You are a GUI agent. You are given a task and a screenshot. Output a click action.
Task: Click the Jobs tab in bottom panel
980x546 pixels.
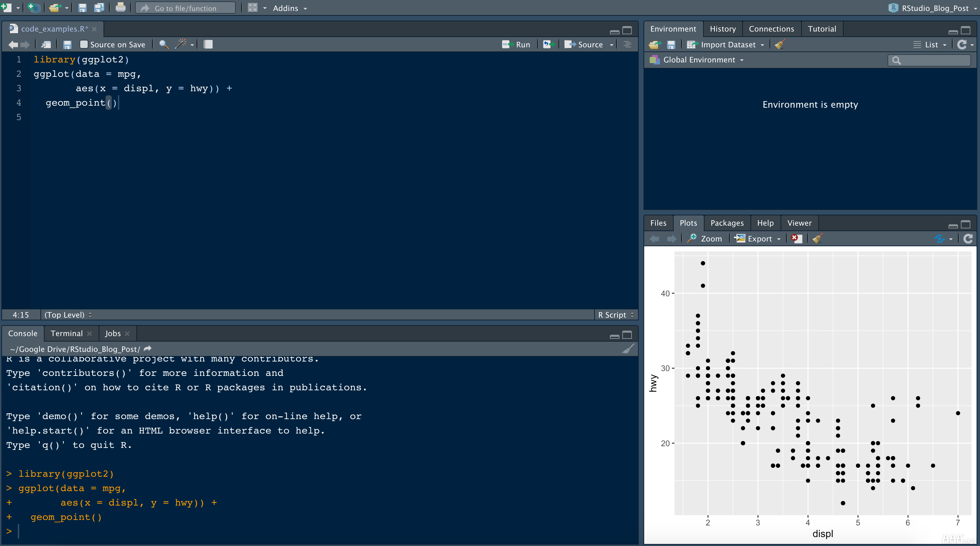point(112,333)
